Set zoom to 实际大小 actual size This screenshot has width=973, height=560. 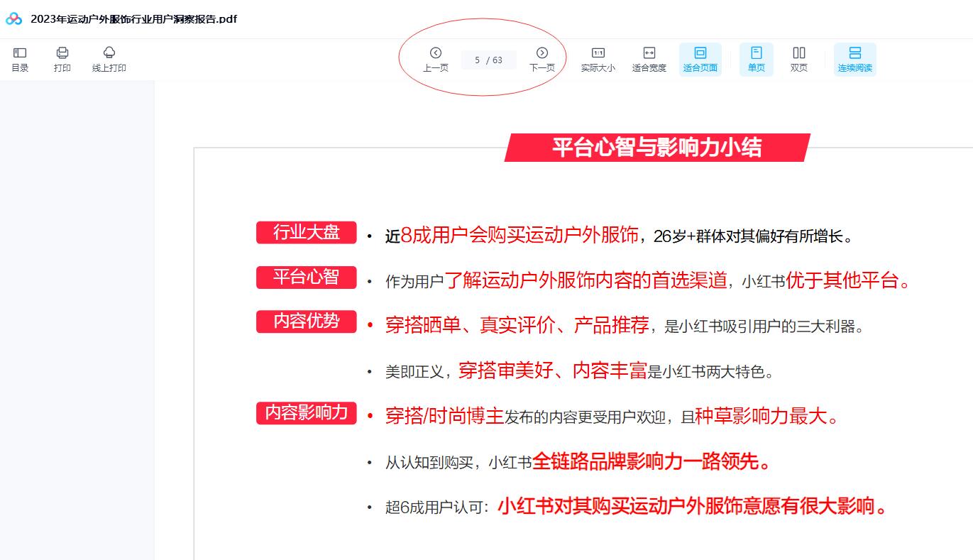(598, 59)
